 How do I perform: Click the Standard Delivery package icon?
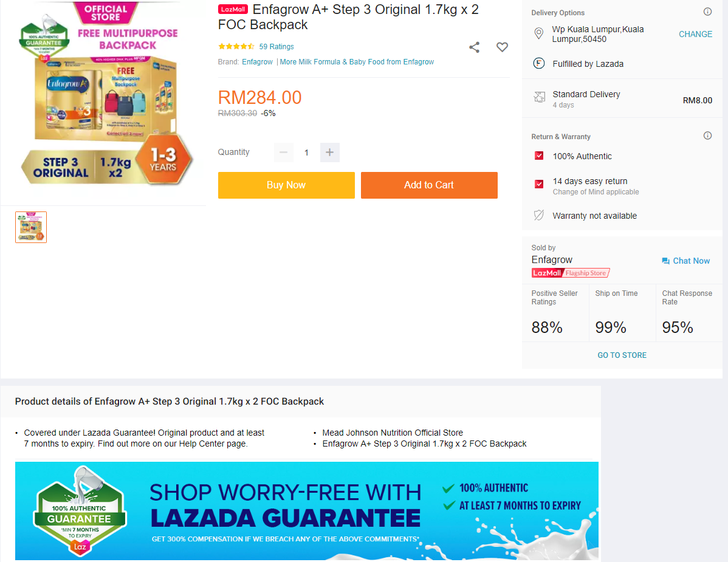(x=539, y=97)
